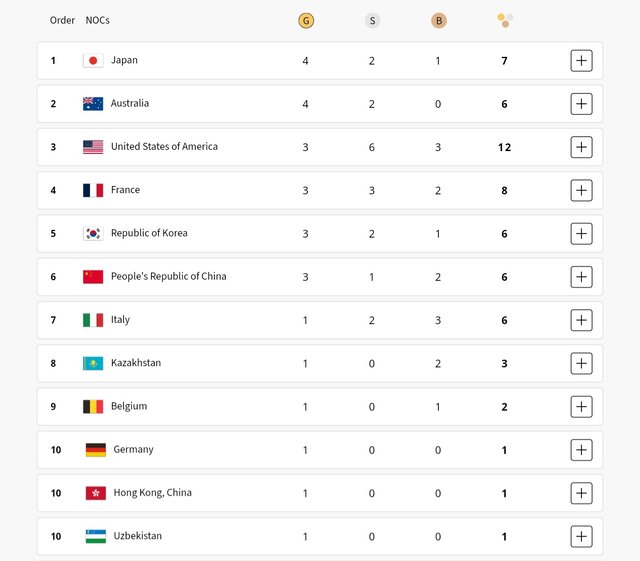Show Italy's medal breakdown with plus button
The image size is (640, 561).
[x=581, y=320]
